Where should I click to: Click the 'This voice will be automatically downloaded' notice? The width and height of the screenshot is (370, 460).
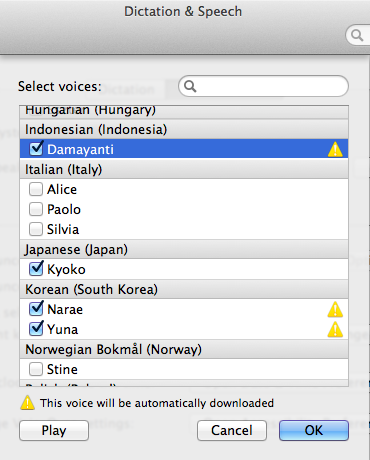point(157,403)
